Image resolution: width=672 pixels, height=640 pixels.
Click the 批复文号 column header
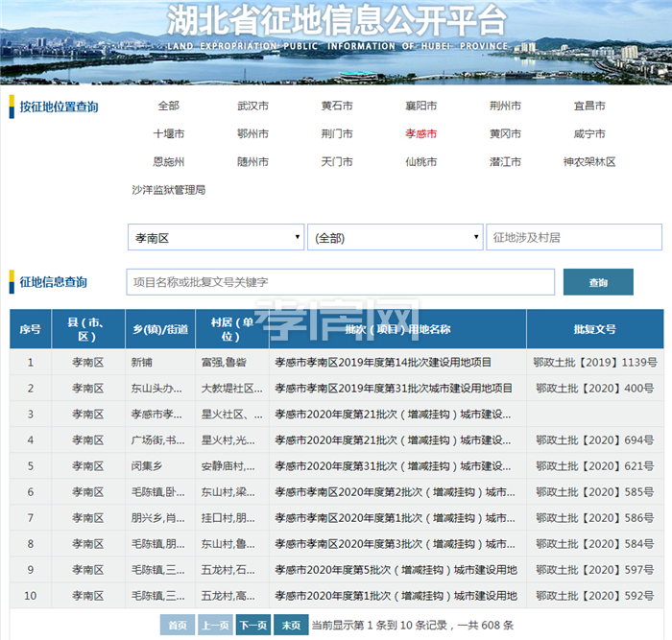(x=594, y=329)
